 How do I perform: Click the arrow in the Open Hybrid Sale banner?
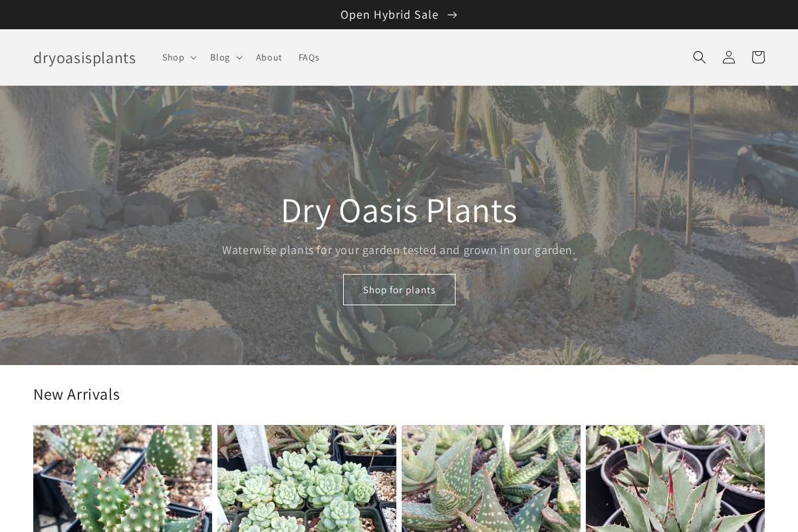[452, 15]
